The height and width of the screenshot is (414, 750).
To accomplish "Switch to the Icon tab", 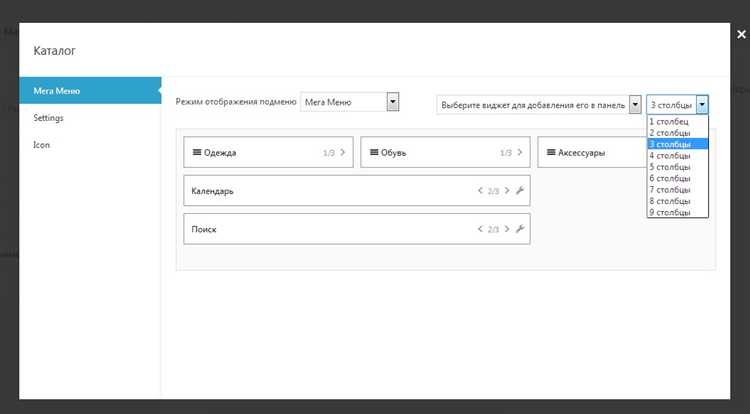I will pyautogui.click(x=41, y=144).
